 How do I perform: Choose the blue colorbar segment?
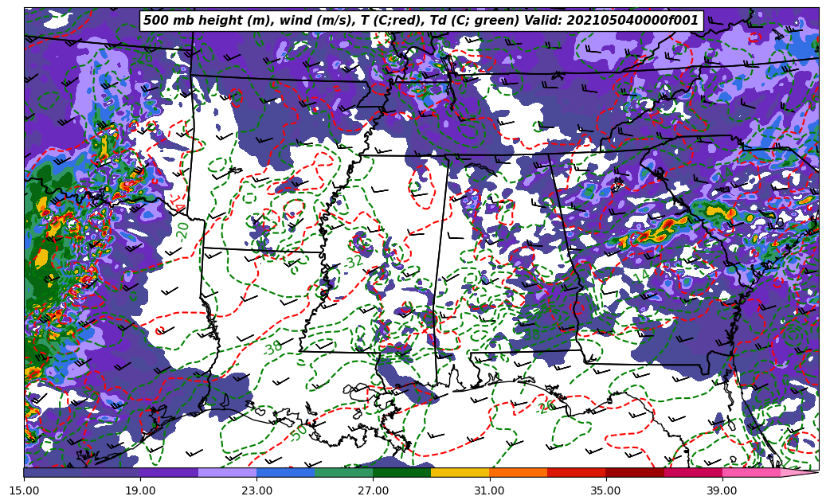click(285, 472)
